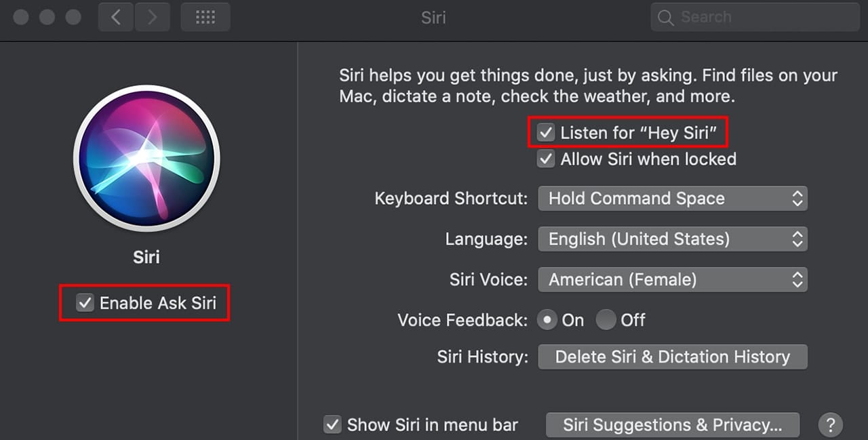Set Voice Feedback to On
This screenshot has width=868, height=440.
[x=547, y=320]
